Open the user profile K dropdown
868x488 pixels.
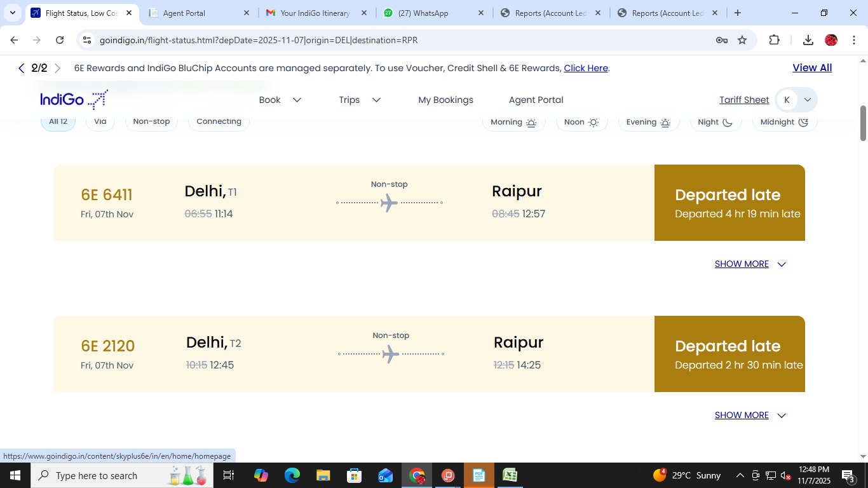click(796, 100)
